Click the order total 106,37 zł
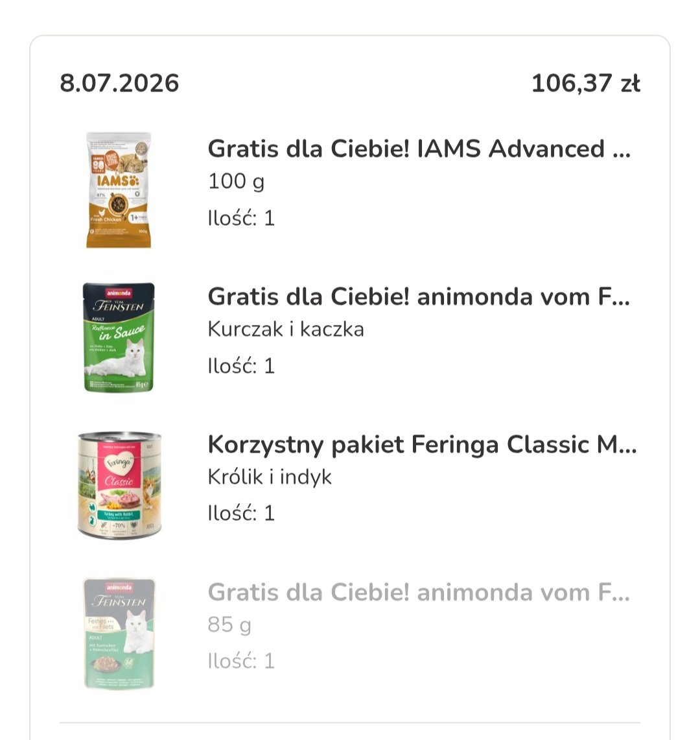Screen dimensions: 700x740 586,83
